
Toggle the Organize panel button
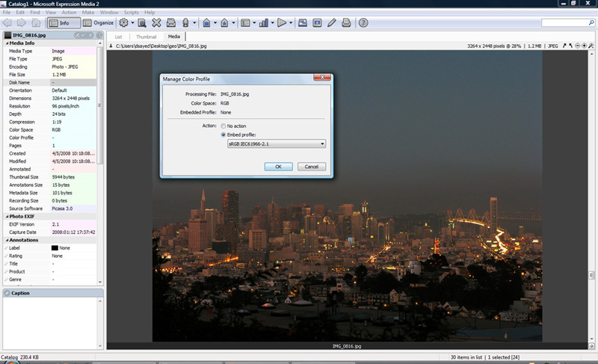click(99, 23)
